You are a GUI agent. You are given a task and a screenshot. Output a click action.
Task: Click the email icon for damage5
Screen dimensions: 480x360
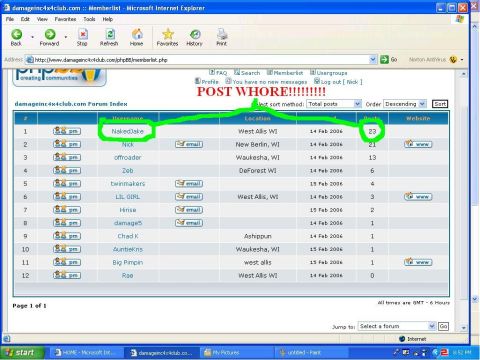pyautogui.click(x=189, y=223)
